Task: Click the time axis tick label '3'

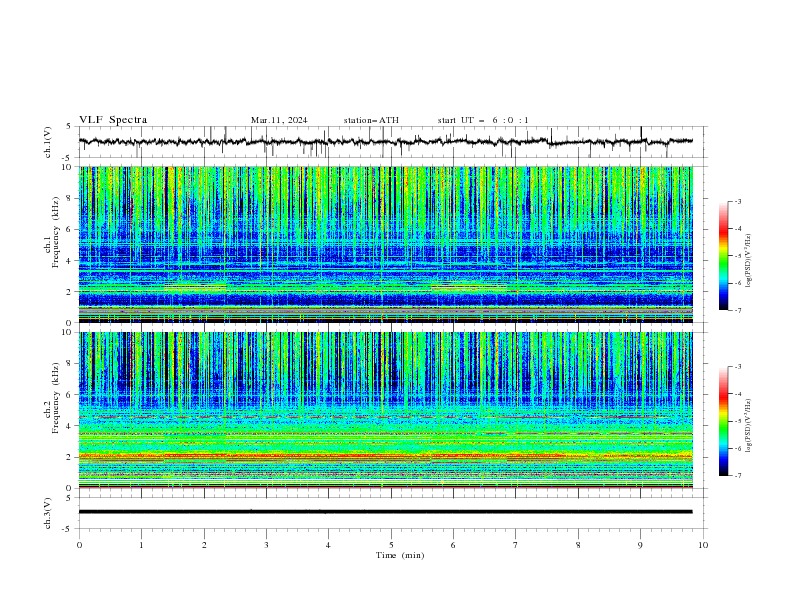Action: [266, 545]
